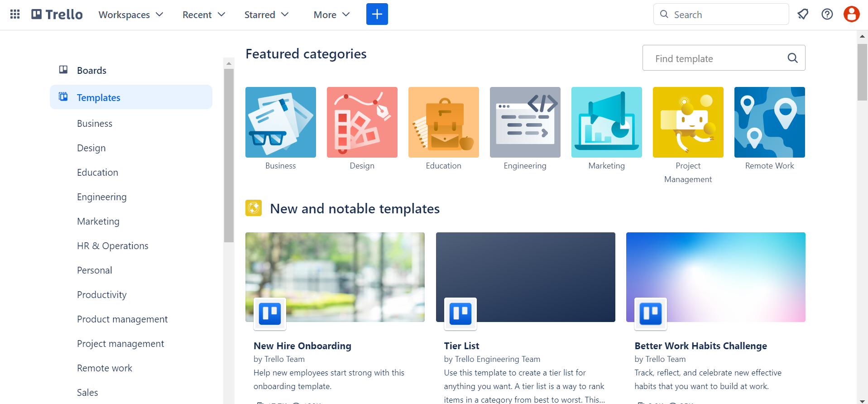Open the notifications icon in header
The image size is (868, 404).
tap(803, 14)
